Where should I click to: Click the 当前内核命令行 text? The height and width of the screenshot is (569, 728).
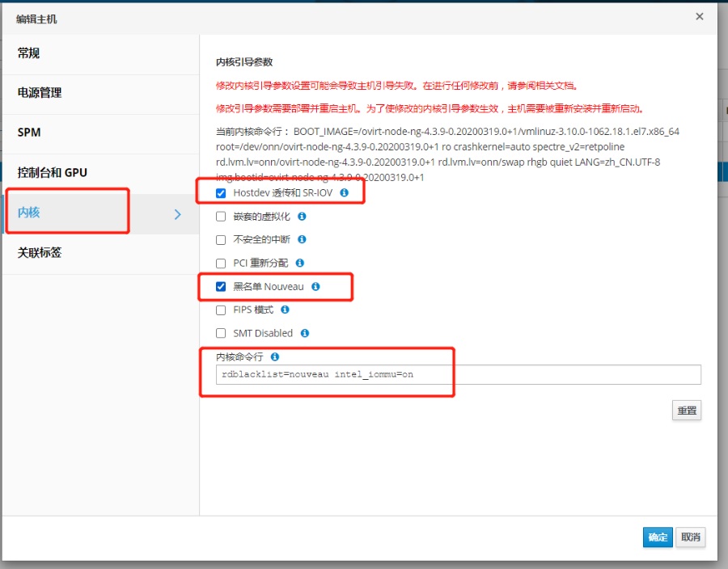[447, 154]
